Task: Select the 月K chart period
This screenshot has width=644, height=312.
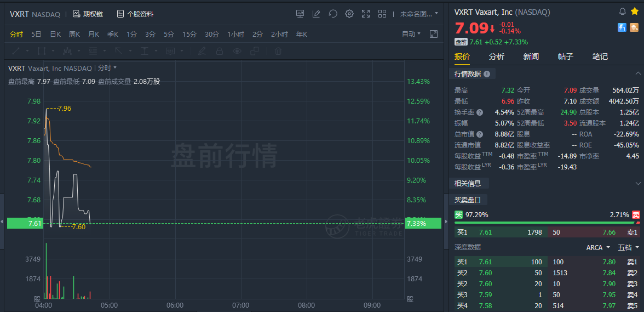Action: pos(94,35)
